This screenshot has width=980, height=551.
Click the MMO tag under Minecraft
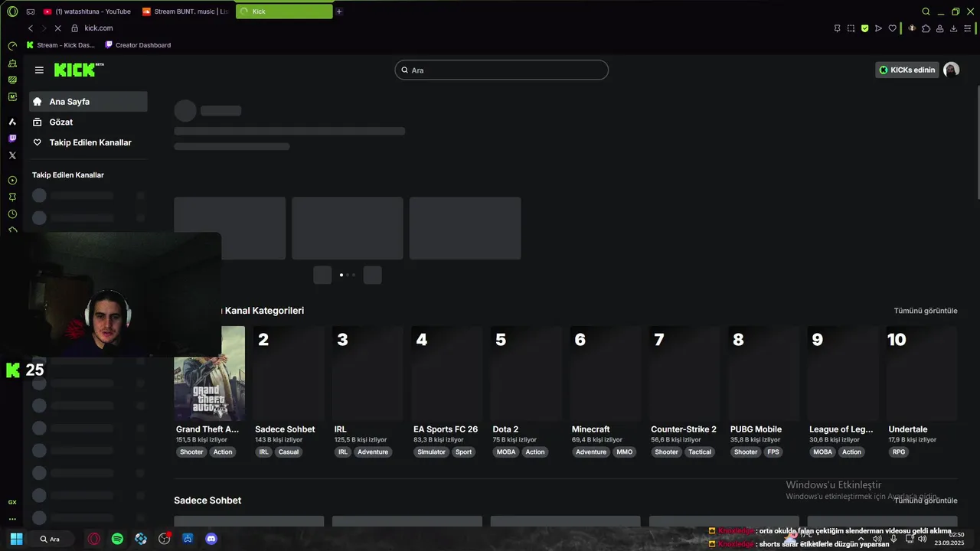click(x=625, y=452)
